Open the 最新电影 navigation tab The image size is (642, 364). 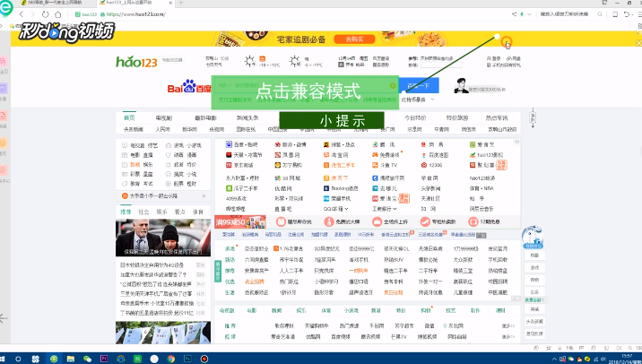click(205, 118)
